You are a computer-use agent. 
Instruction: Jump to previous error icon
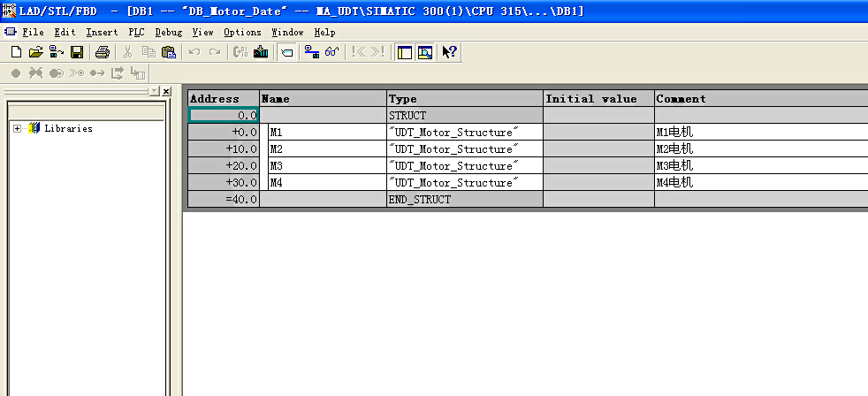coord(359,53)
